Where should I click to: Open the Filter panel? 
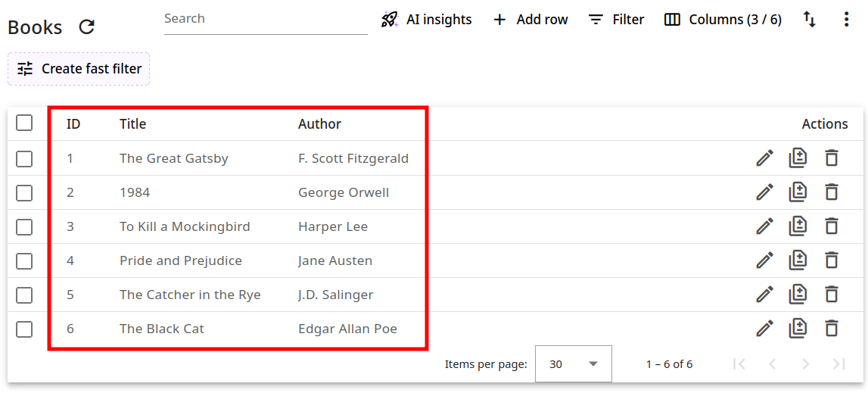point(616,20)
